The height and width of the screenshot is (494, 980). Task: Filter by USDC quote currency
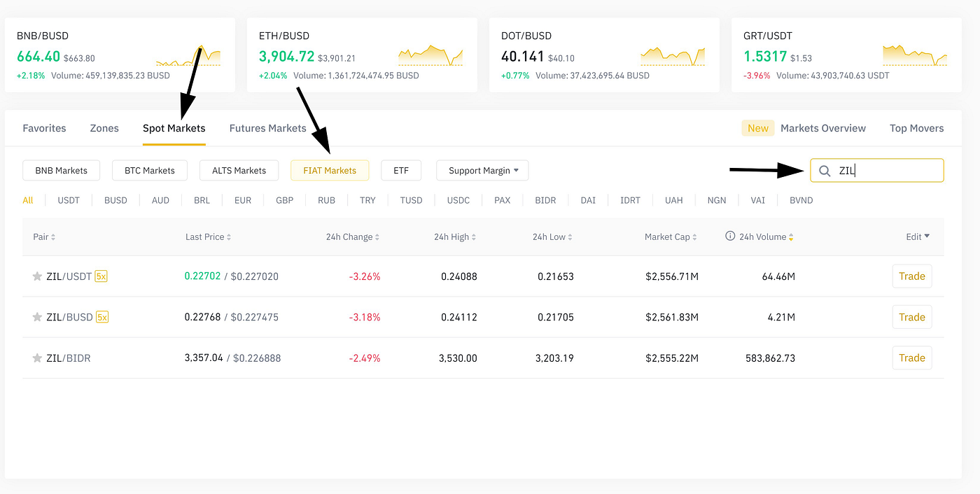point(458,200)
